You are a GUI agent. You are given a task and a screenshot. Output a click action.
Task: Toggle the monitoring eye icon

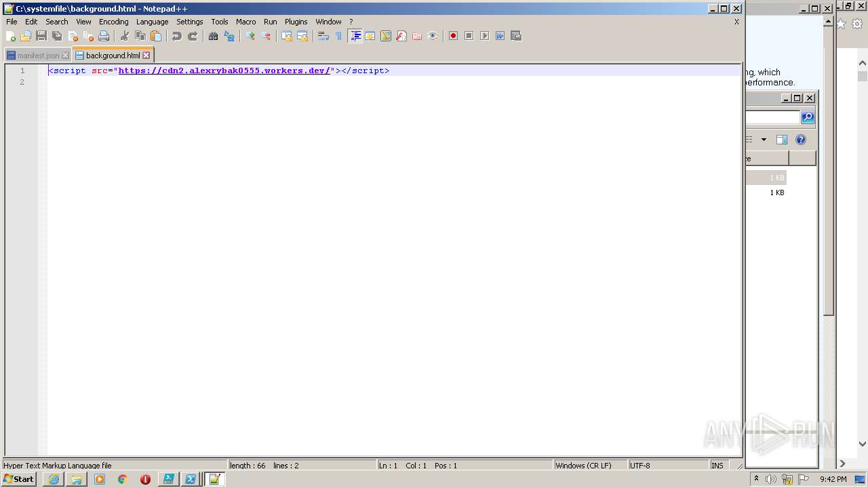pyautogui.click(x=433, y=36)
